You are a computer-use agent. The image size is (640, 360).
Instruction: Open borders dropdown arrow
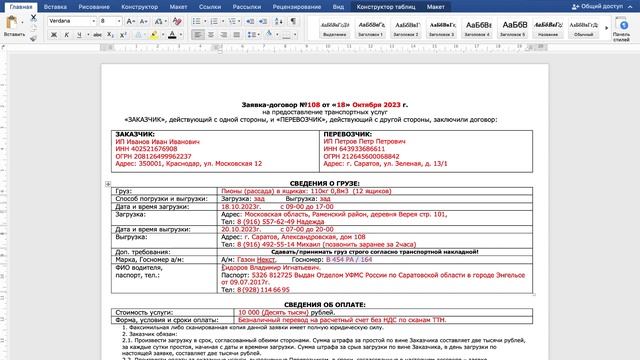[295, 35]
